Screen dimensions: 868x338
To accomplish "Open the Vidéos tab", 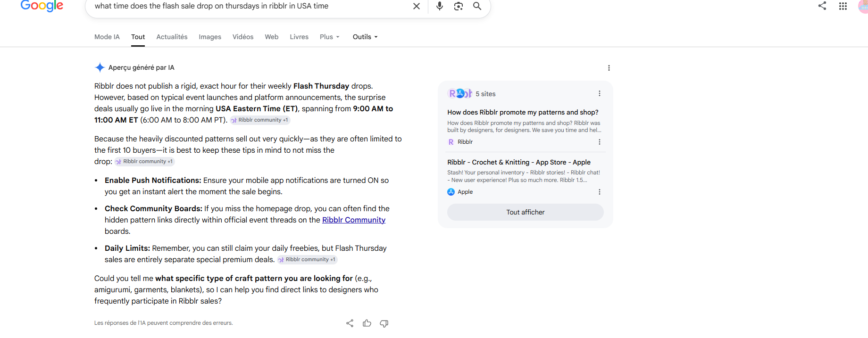I will tap(243, 37).
